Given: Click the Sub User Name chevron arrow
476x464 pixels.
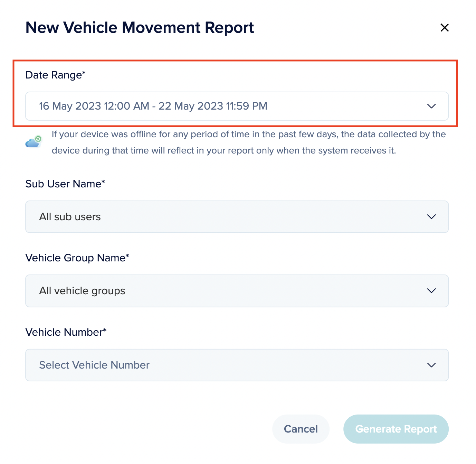Looking at the screenshot, I should coord(431,217).
